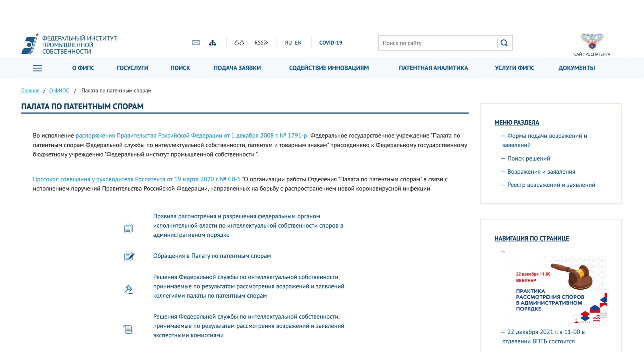Open the УСЛУГИ ФИПС menu
This screenshot has height=352, width=644.
tap(515, 68)
